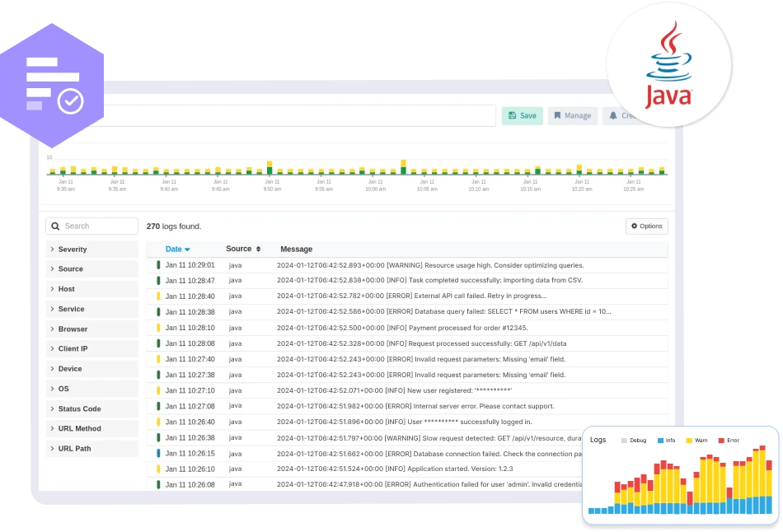Screen dimensions: 783x532
Task: Sort by the Source column header
Action: 243,249
